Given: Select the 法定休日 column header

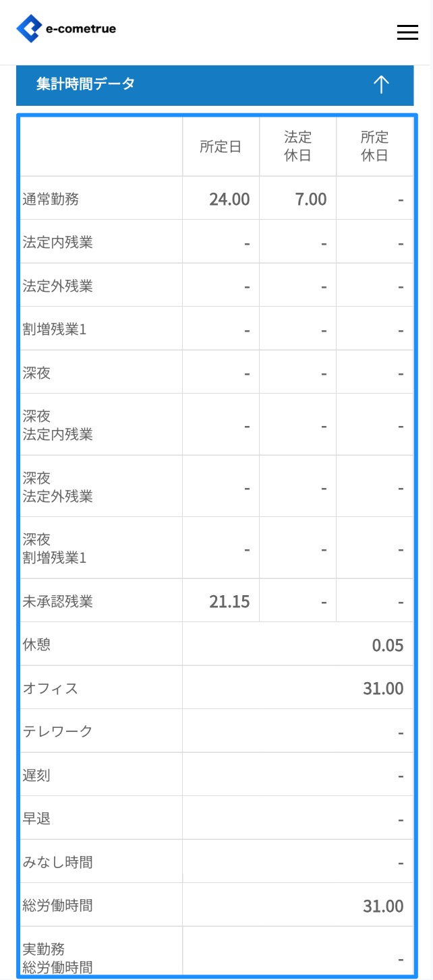Looking at the screenshot, I should click(297, 146).
